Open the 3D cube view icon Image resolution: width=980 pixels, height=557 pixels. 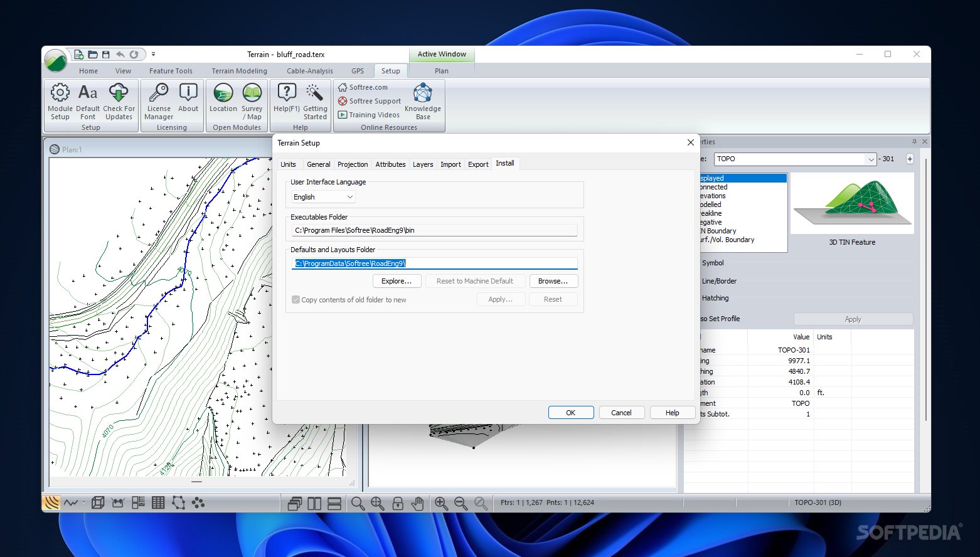[98, 502]
